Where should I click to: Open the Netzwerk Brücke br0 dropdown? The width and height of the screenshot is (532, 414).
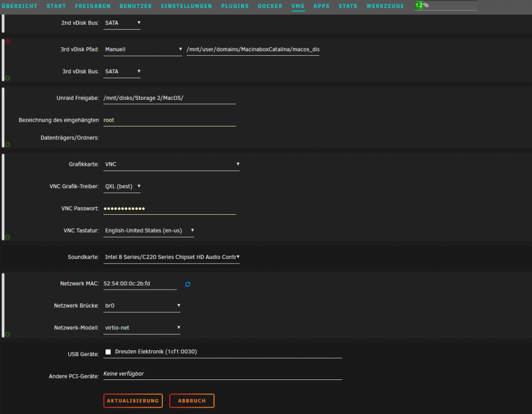coord(142,306)
